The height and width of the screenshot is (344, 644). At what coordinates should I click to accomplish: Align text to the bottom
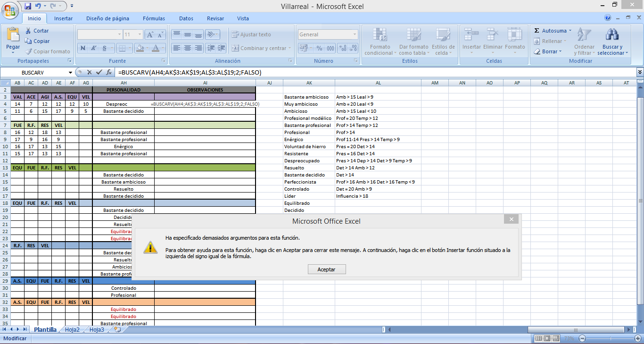(x=198, y=34)
